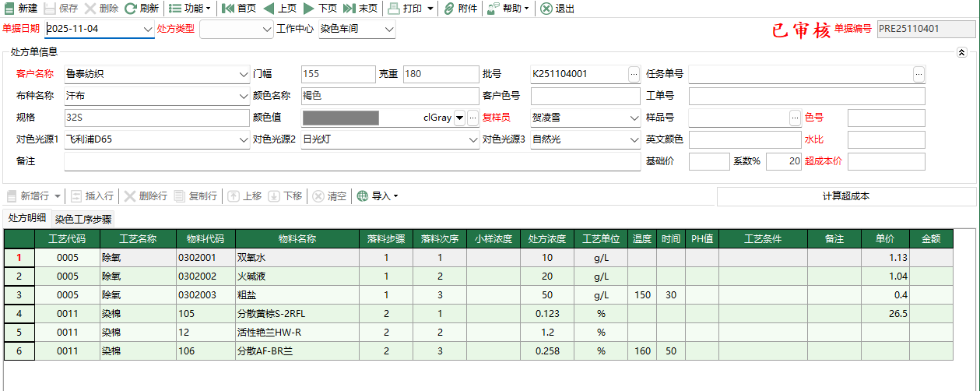Collapse the 处方单信息 section
980x391 pixels.
(962, 53)
